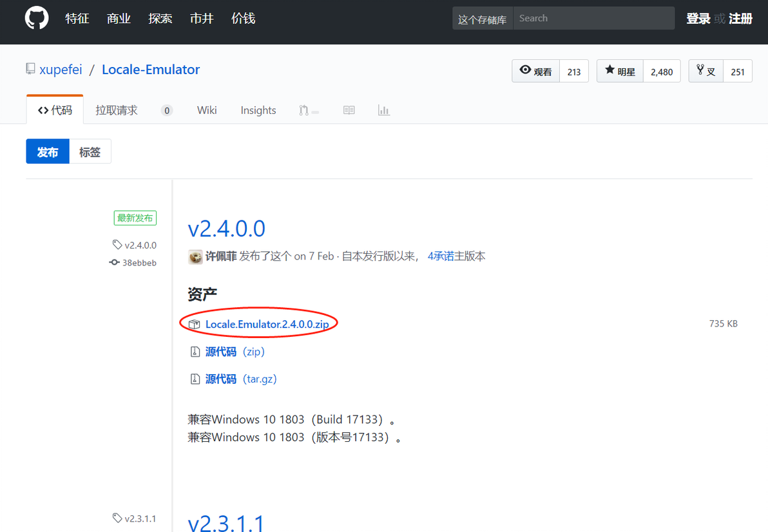Click the package icon beside Locale.Emulator zip
Screen dimensions: 768x532
tap(195, 324)
